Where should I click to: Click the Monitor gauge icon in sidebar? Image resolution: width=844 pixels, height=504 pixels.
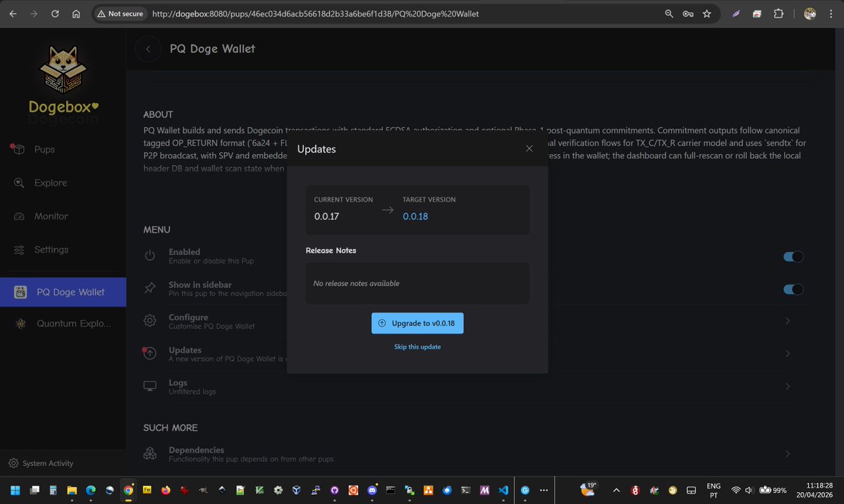tap(20, 217)
